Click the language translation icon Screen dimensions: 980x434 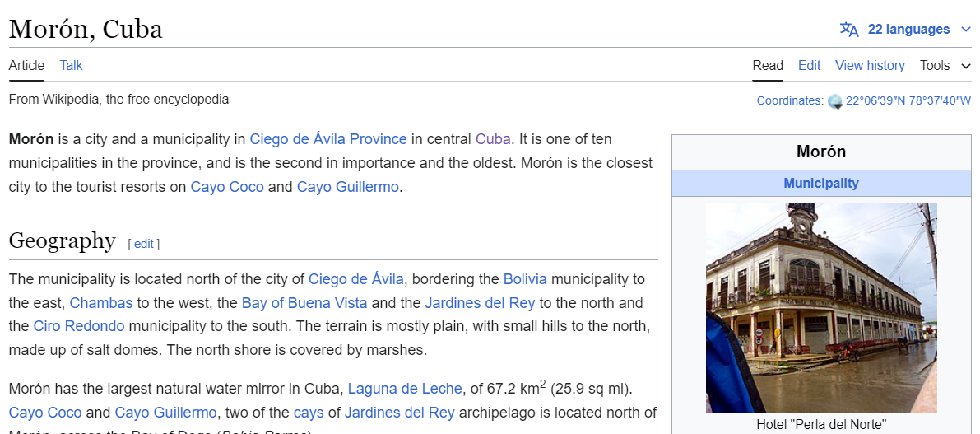coord(849,30)
